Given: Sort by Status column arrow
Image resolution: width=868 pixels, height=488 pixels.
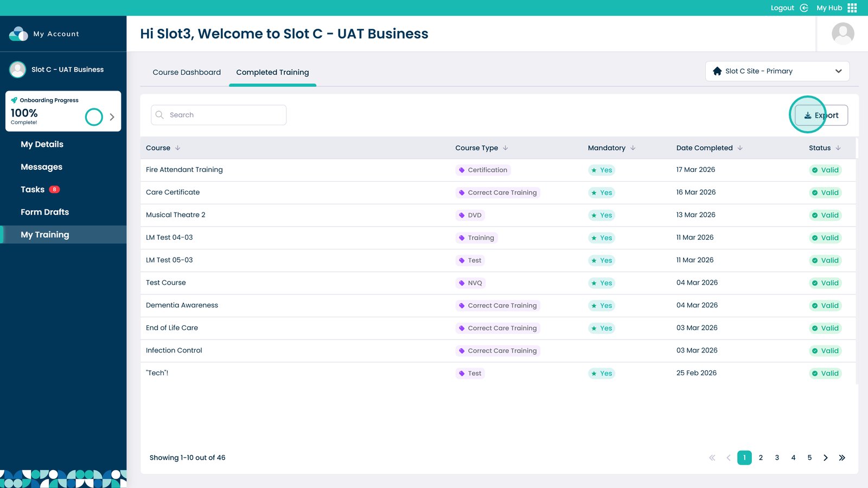Looking at the screenshot, I should pos(838,148).
